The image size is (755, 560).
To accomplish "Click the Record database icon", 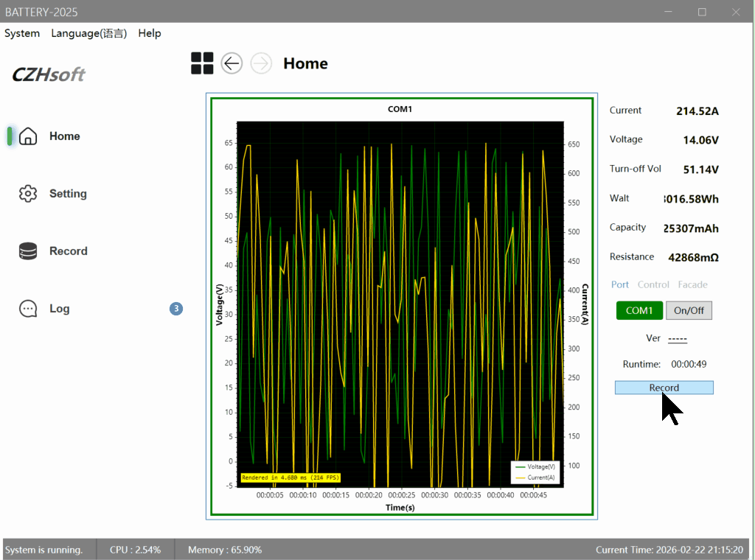I will [x=28, y=251].
